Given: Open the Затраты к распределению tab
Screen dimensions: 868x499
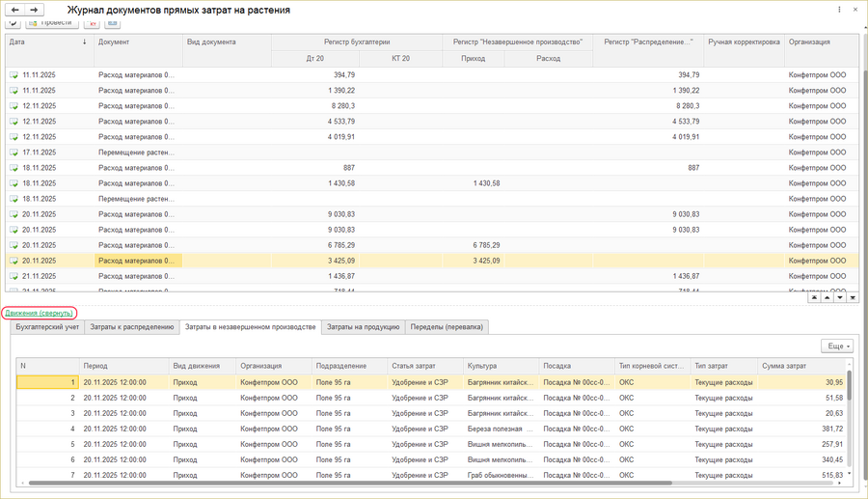Looking at the screenshot, I should pos(131,327).
